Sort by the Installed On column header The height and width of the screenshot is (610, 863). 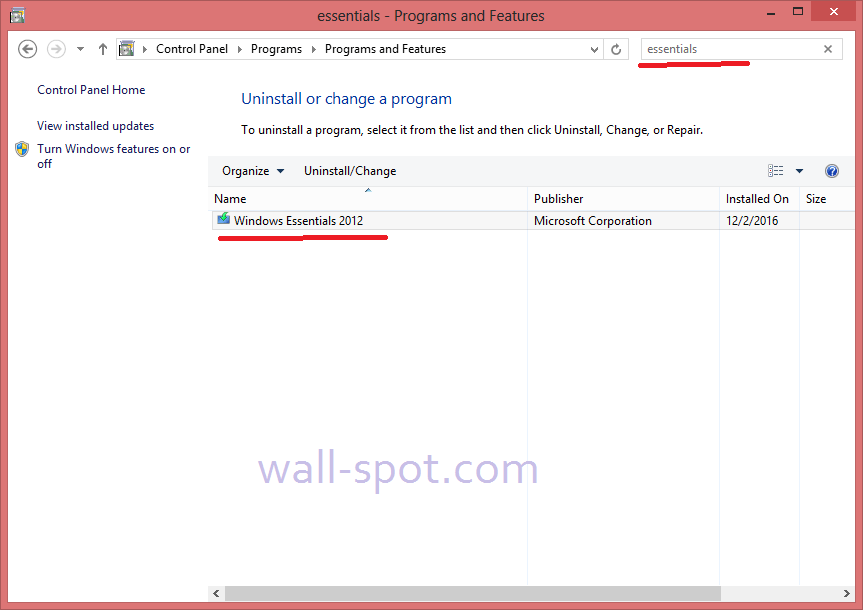point(759,199)
